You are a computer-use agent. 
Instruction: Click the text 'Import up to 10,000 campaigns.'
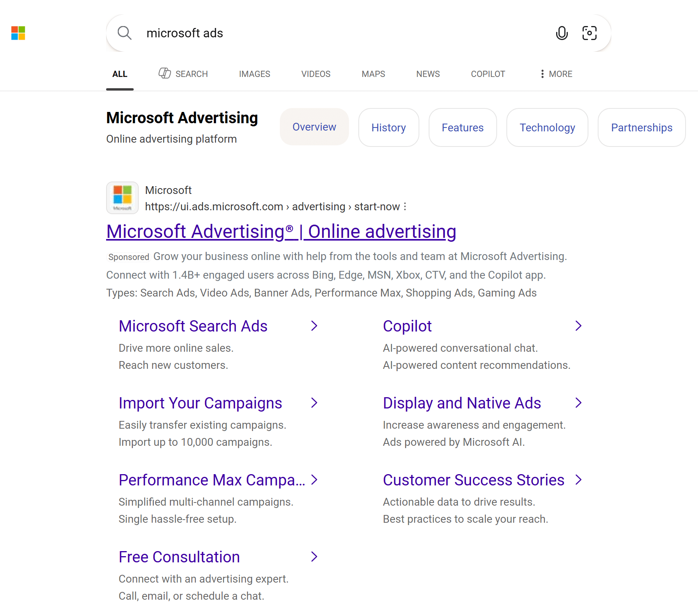pyautogui.click(x=195, y=442)
